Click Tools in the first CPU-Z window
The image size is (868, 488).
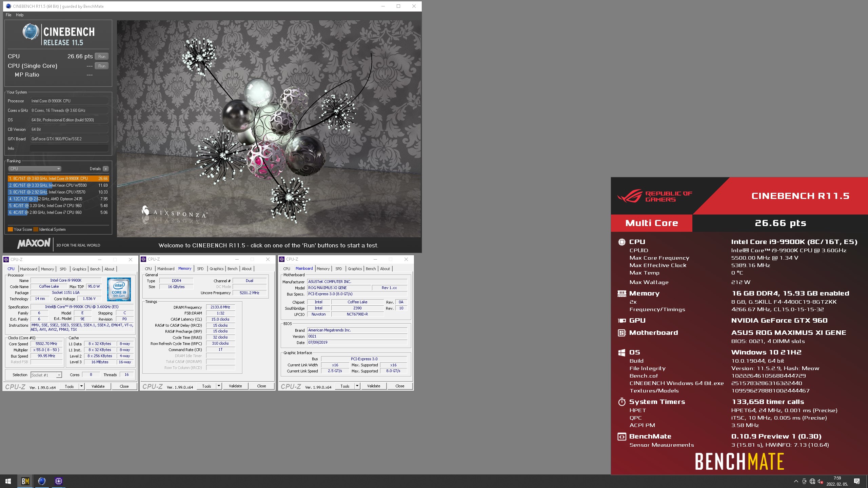point(70,386)
